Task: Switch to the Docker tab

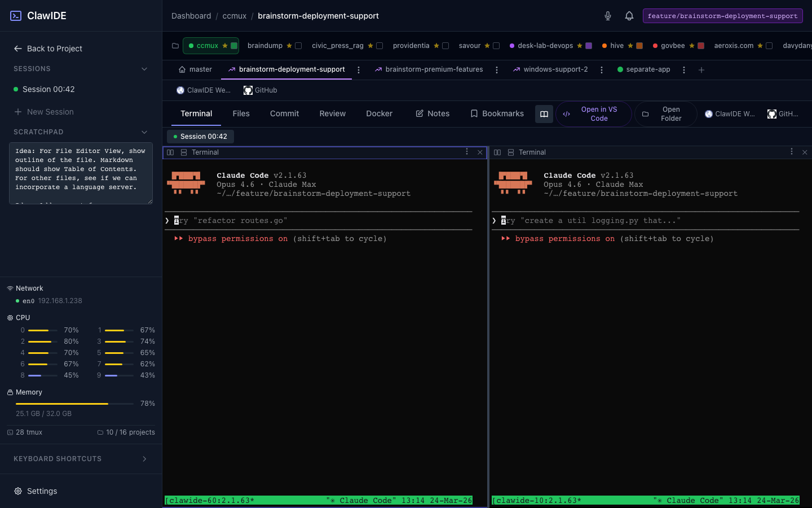Action: click(379, 113)
